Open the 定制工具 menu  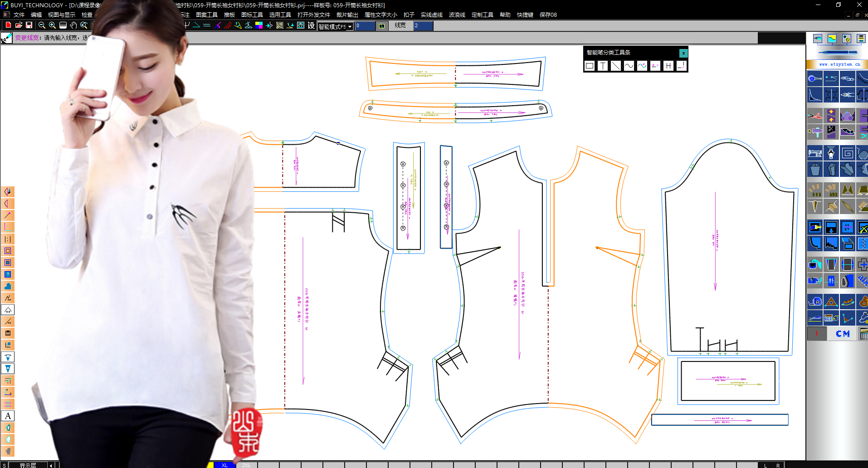tap(483, 15)
